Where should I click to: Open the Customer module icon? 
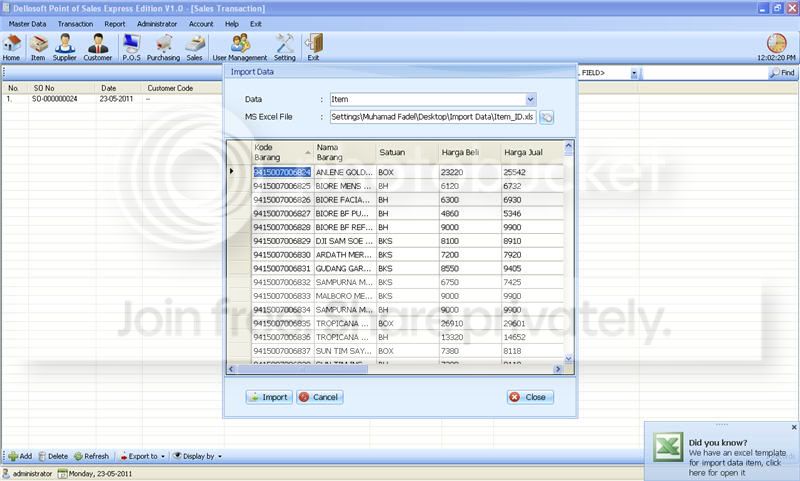click(97, 47)
